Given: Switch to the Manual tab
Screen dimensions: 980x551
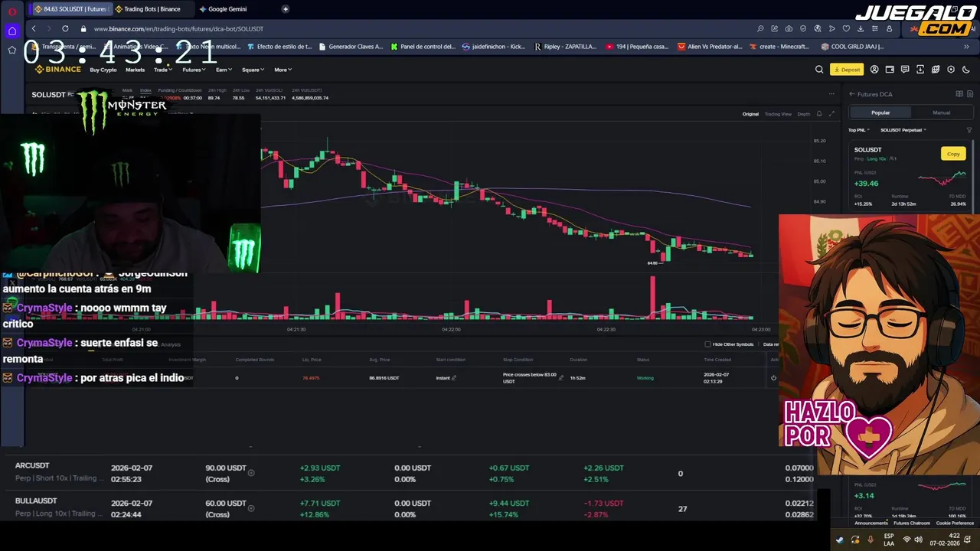Looking at the screenshot, I should pos(942,112).
